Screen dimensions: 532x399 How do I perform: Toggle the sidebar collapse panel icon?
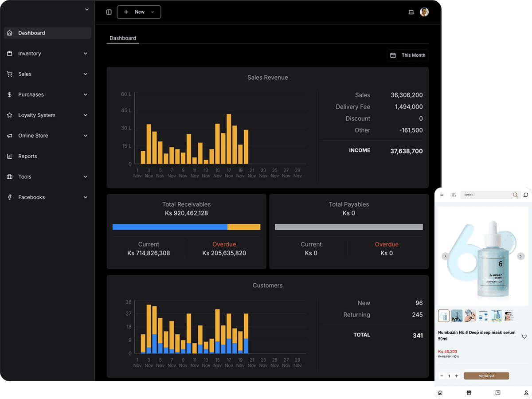[x=109, y=12]
